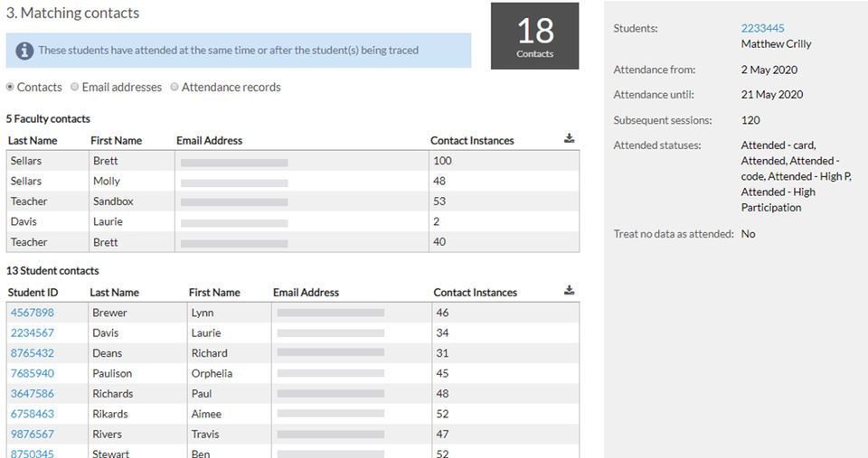
Task: Select the Contacts radio button
Action: [x=10, y=88]
